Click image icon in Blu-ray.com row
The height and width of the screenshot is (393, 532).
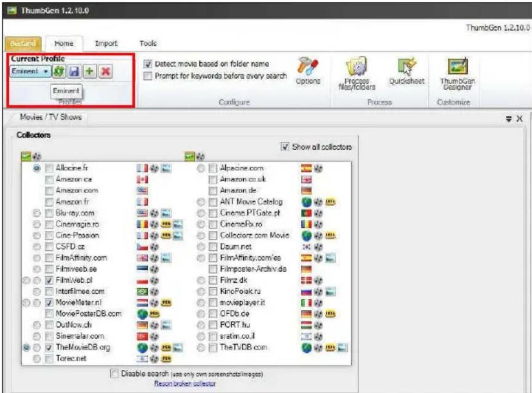click(x=166, y=213)
